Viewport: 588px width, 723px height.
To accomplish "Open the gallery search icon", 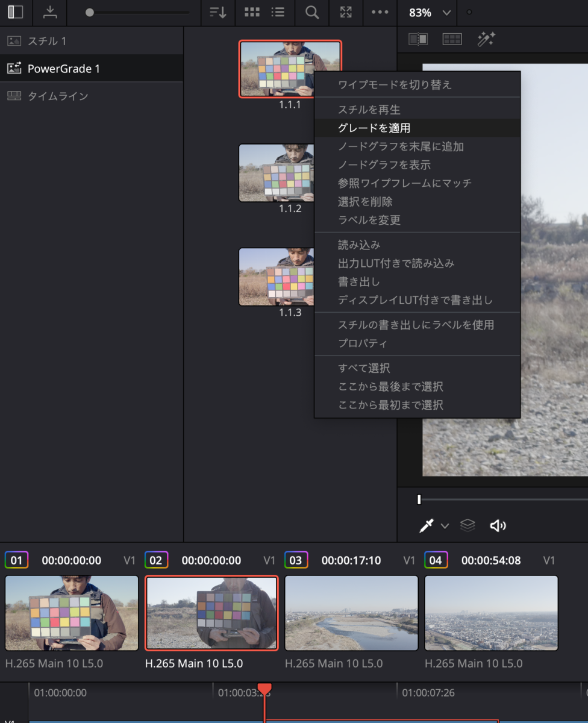I will click(x=311, y=12).
